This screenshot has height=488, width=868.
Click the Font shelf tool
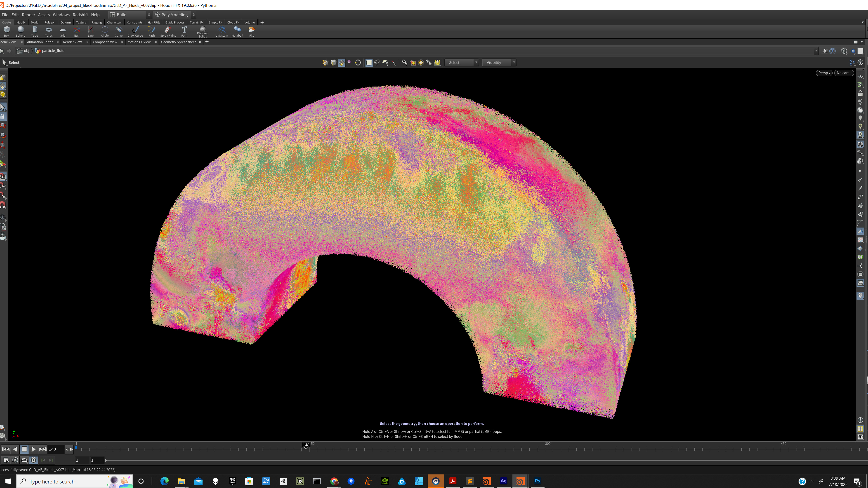184,31
